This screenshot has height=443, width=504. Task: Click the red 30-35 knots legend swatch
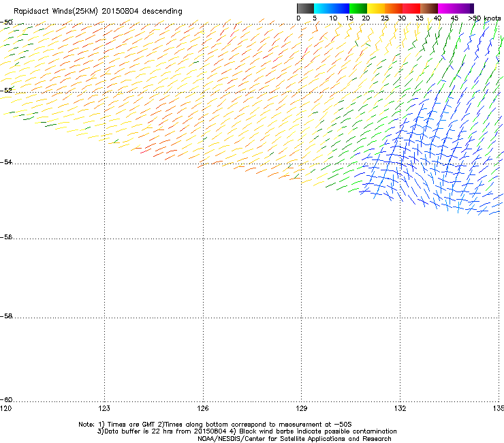coord(411,8)
